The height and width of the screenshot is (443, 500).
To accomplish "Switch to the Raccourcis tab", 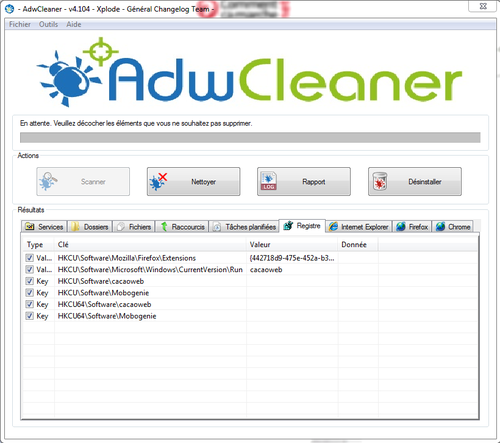I will click(x=183, y=227).
